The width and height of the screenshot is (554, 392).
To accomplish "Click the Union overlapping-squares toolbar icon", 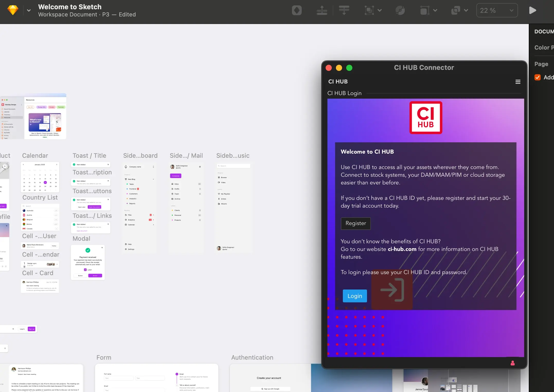I will 455,11.
